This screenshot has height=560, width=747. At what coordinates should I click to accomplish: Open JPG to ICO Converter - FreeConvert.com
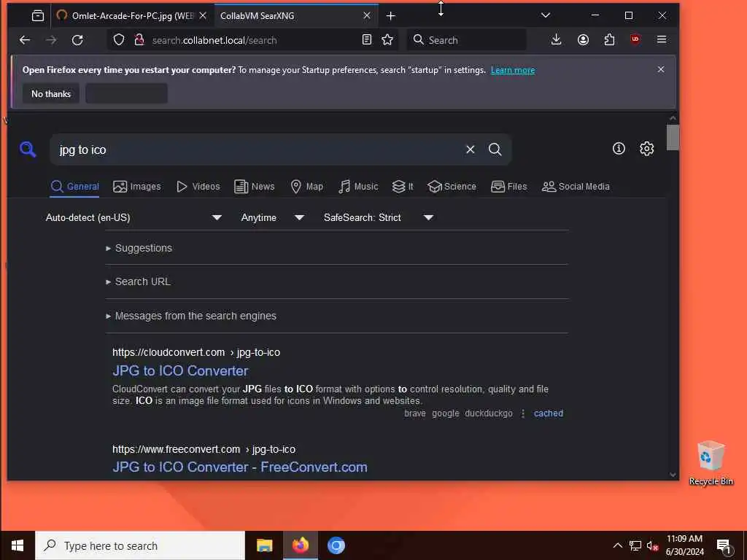239,467
